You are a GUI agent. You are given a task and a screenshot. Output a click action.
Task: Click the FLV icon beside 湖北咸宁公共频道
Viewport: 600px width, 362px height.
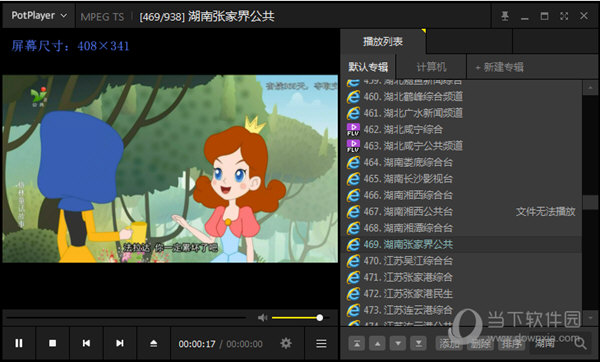click(x=353, y=146)
